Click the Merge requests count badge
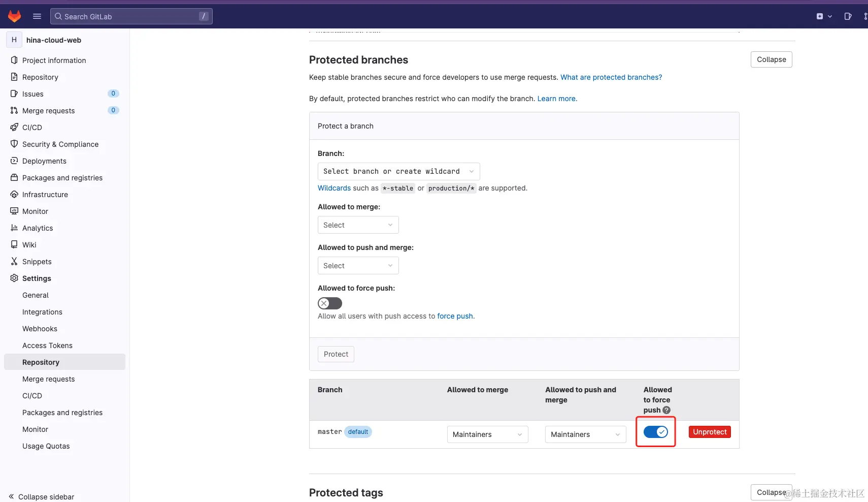This screenshot has width=868, height=502. point(113,110)
